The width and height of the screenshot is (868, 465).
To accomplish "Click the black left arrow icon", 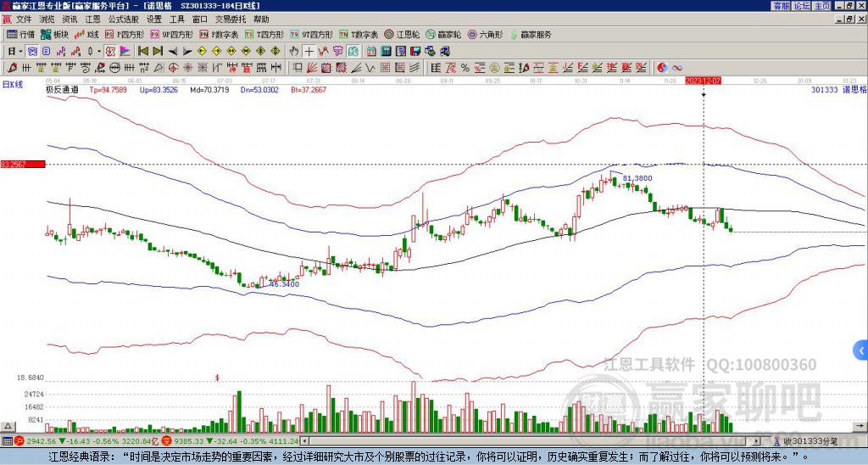I will click(x=173, y=52).
